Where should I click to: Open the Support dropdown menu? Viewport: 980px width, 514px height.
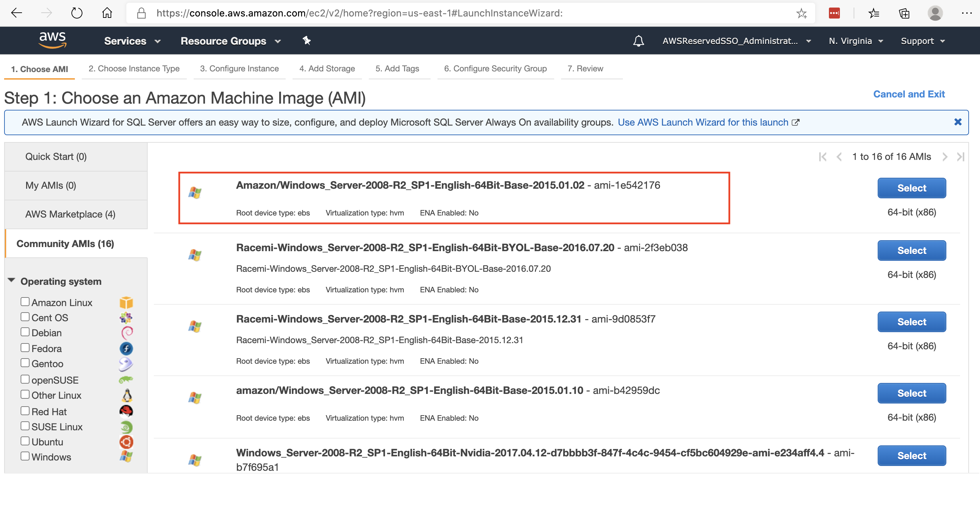pos(923,41)
